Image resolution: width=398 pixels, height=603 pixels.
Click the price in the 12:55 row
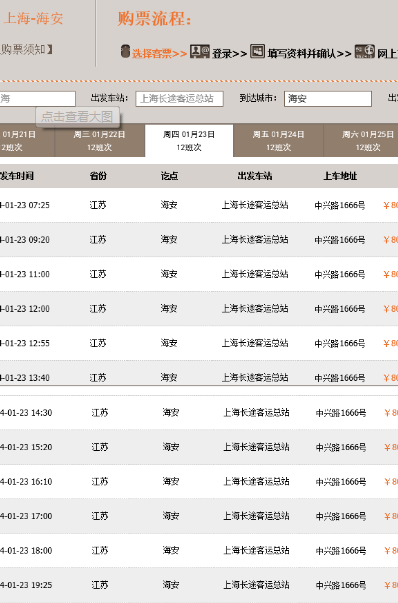click(390, 343)
